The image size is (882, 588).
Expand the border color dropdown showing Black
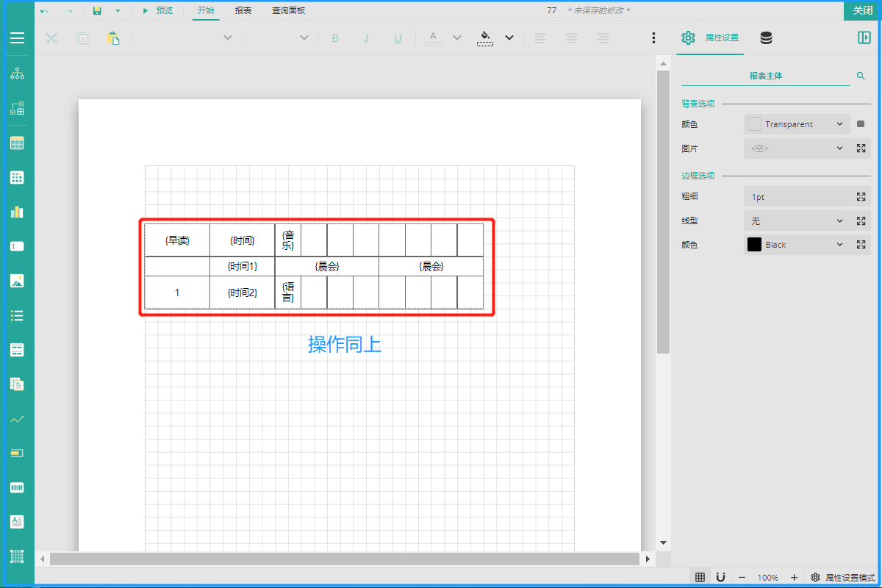(x=839, y=245)
